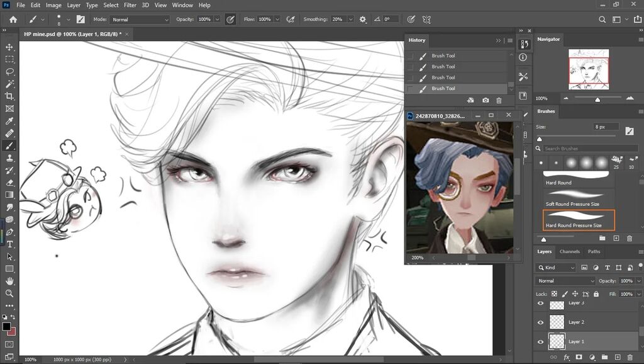Image resolution: width=644 pixels, height=364 pixels.
Task: Open smoothing options gear
Action: pyautogui.click(x=363, y=20)
